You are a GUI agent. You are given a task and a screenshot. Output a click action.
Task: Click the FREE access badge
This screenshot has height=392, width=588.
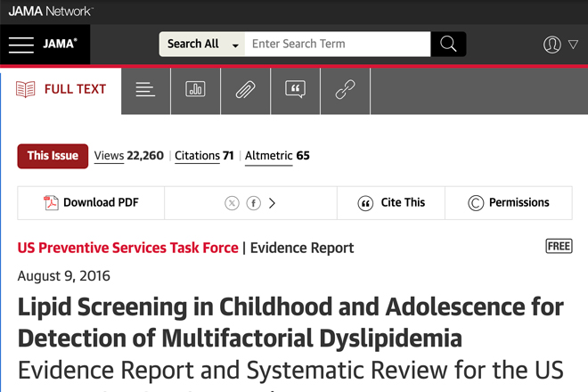pyautogui.click(x=559, y=246)
